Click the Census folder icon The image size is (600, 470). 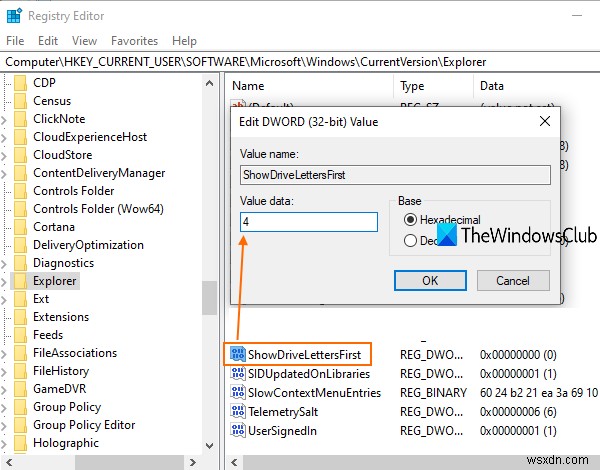(20, 101)
